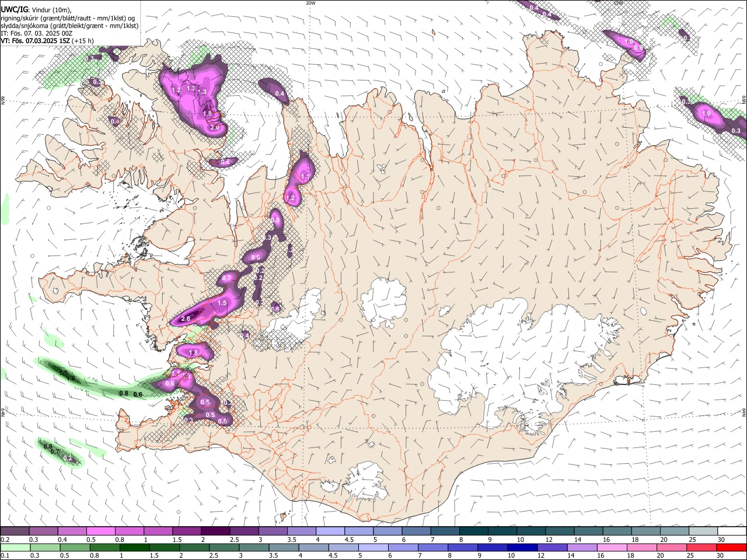The width and height of the screenshot is (747, 560).
Task: Pick the deep blue bottom-row swatch labeled 10
Action: 523,547
